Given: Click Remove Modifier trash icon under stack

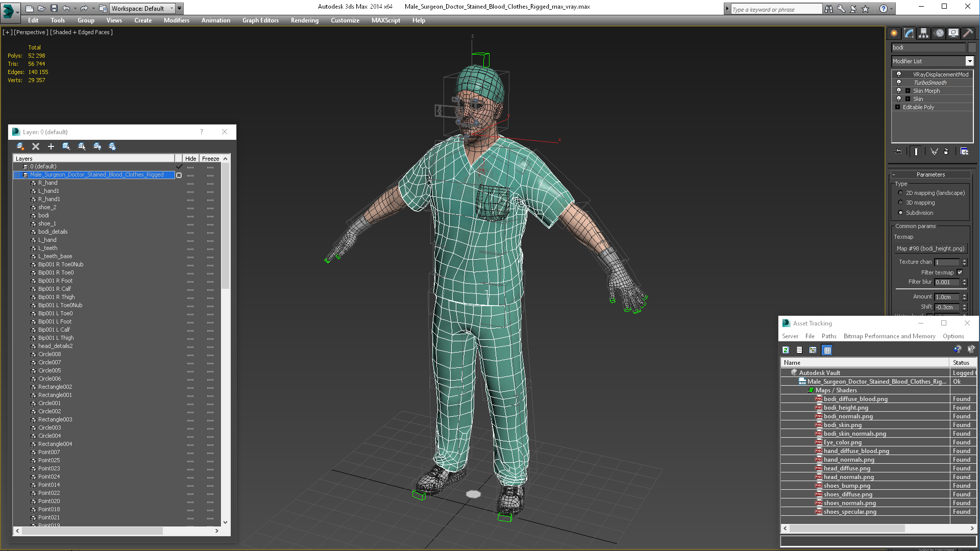Looking at the screenshot, I should coord(946,152).
